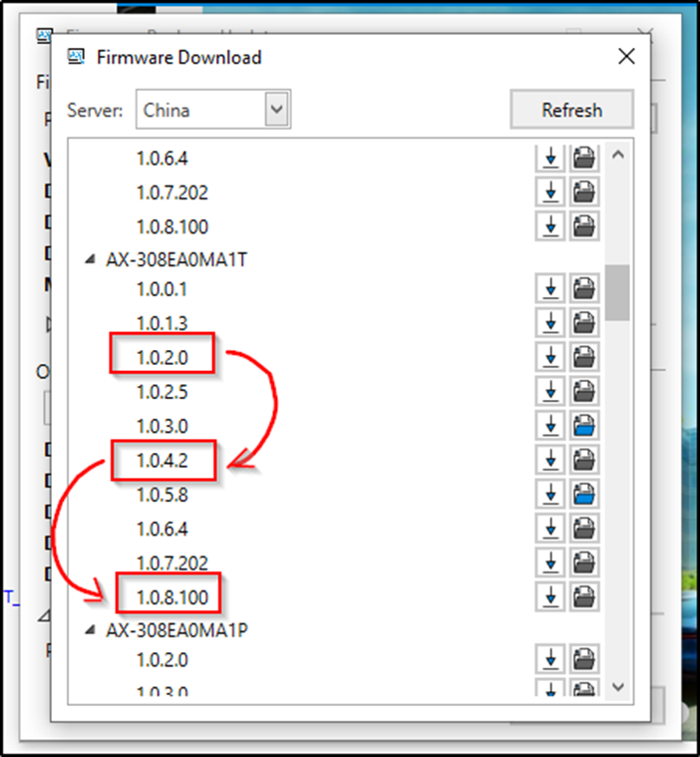Click the download arrow for red-boxed version 1.0.8.100
This screenshot has height=757, width=700.
coord(549,596)
